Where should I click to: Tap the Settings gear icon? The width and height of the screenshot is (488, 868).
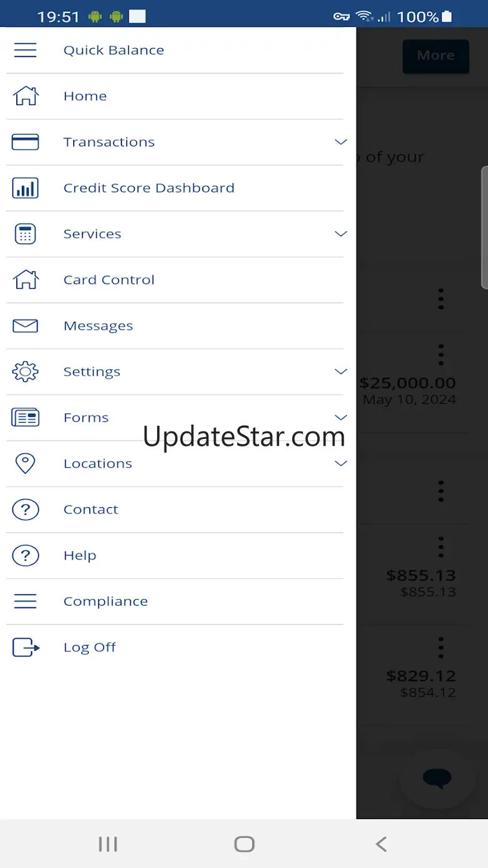click(25, 371)
